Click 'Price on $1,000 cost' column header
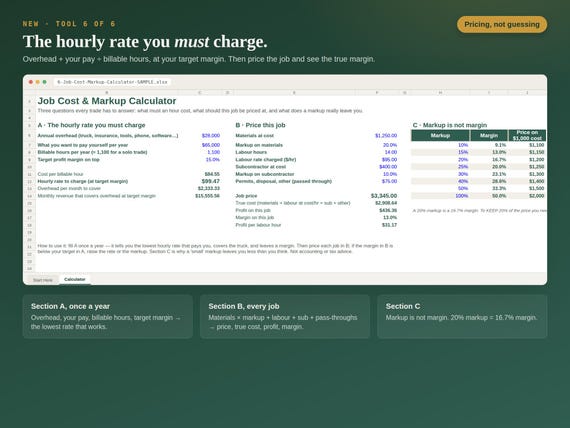570x428 pixels. tap(527, 135)
